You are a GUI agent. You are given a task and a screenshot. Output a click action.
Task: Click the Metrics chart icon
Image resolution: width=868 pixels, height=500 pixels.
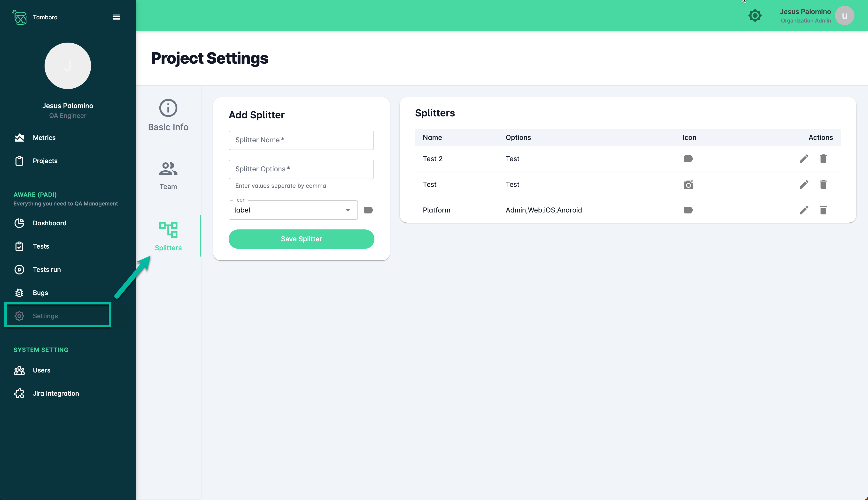(19, 138)
